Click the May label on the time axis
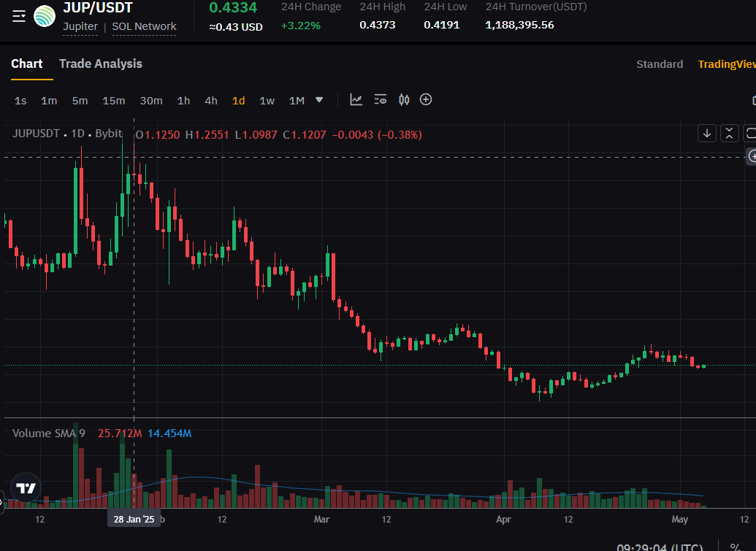Image resolution: width=756 pixels, height=551 pixels. [680, 519]
